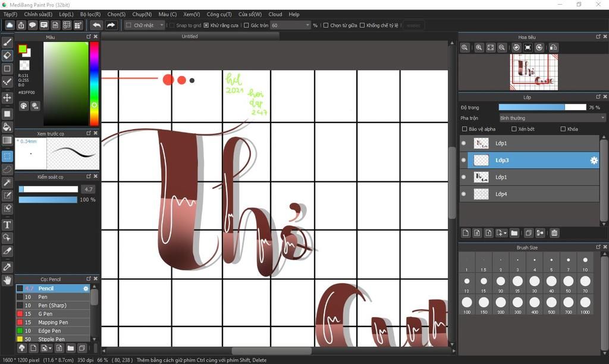The image size is (609, 364).
Task: Switch to the Hand tool
Action: point(7,280)
